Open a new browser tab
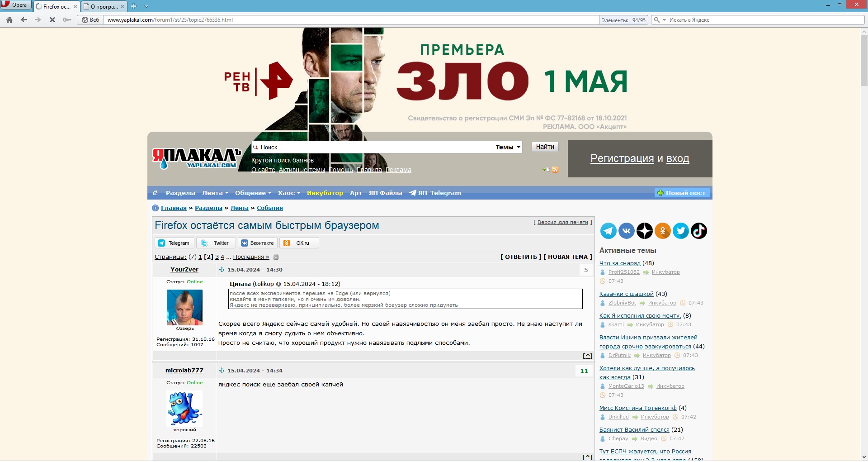The image size is (868, 462). pyautogui.click(x=133, y=6)
